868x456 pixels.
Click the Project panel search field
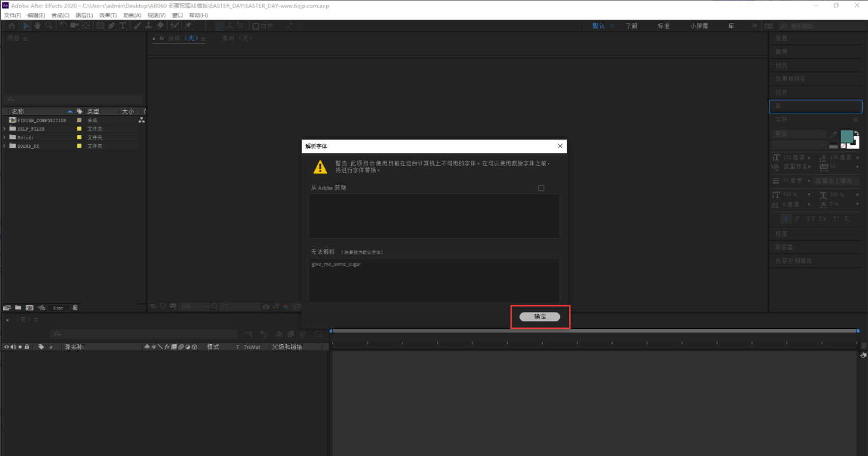[74, 99]
